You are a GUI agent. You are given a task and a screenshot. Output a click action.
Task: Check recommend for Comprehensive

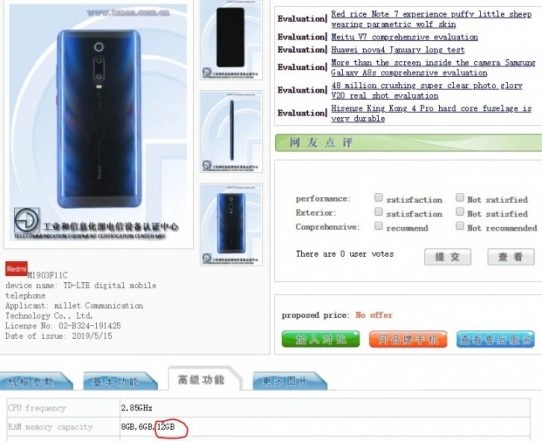tap(379, 226)
